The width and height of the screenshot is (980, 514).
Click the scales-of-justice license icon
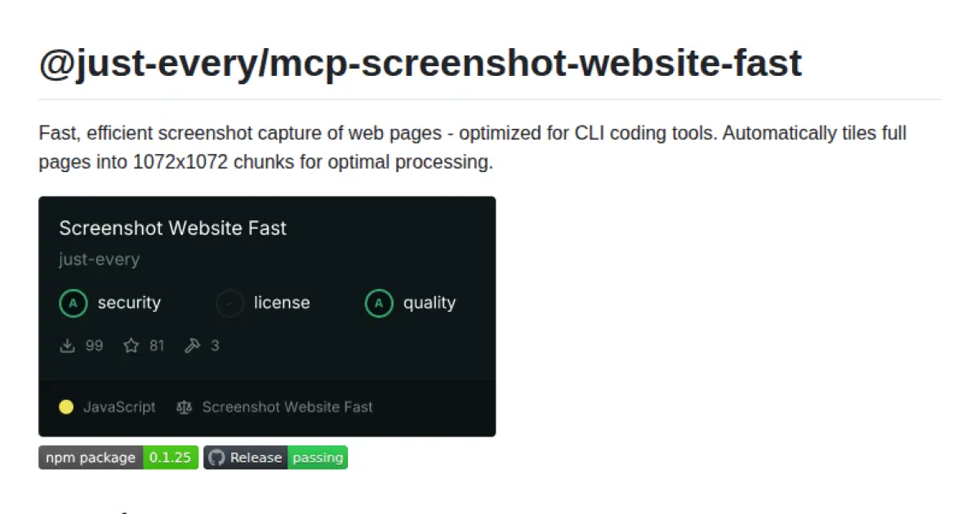(x=184, y=406)
